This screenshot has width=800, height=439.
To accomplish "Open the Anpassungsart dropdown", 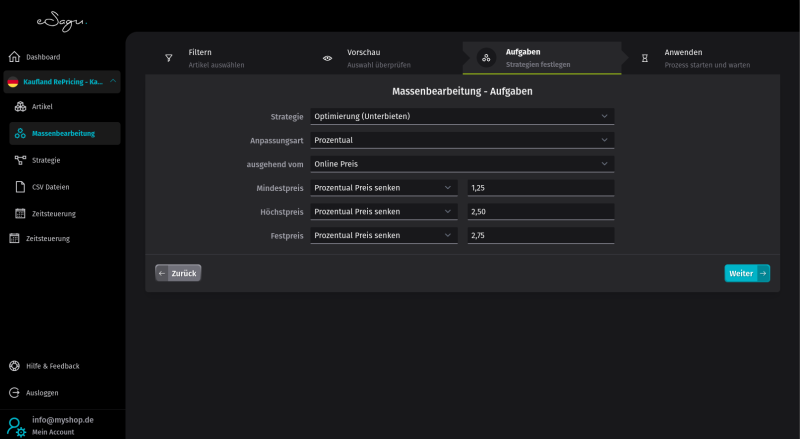I will click(462, 140).
